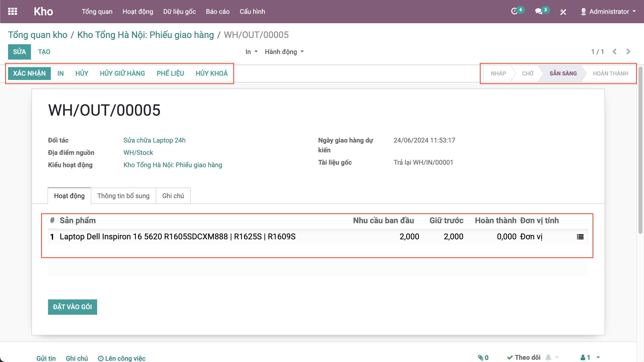The width and height of the screenshot is (644, 362).
Task: Open the Administrator user menu
Action: [608, 12]
